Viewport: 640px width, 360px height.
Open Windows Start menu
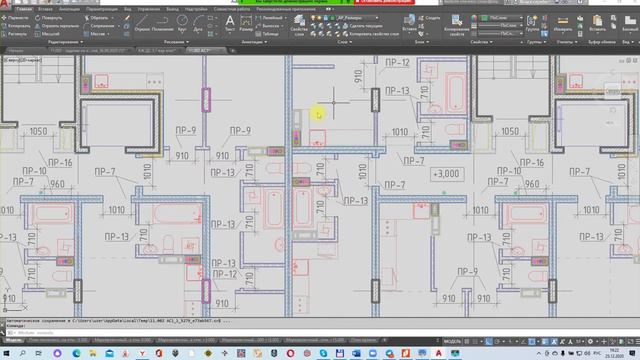(x=6, y=353)
